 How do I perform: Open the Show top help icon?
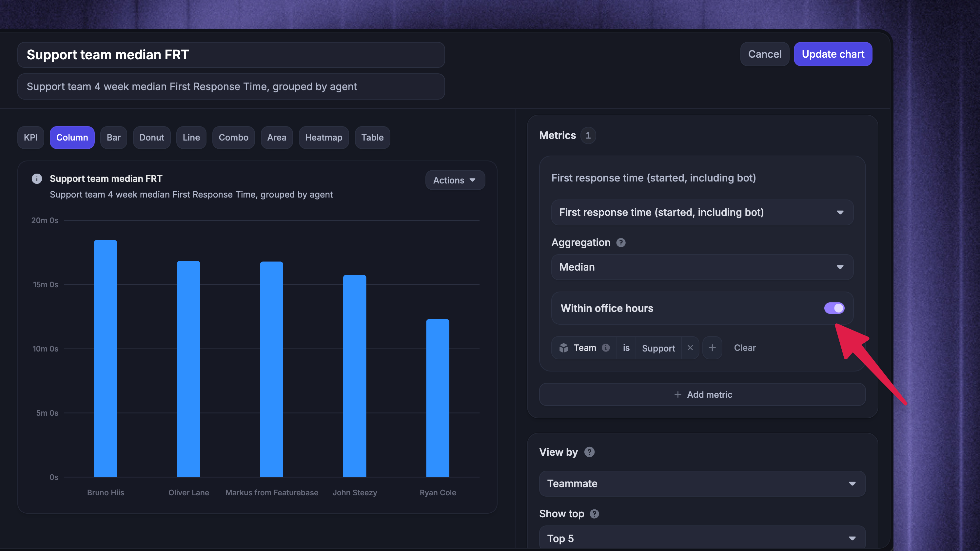pyautogui.click(x=594, y=514)
